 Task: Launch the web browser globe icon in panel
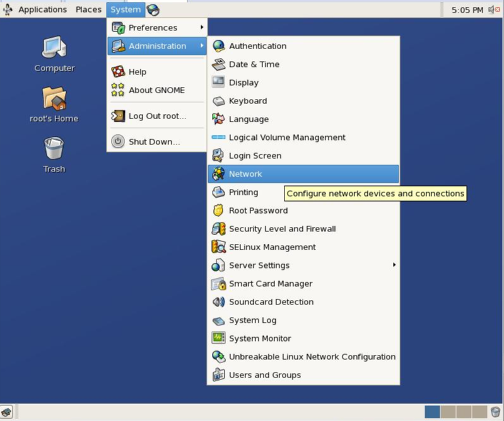click(153, 10)
